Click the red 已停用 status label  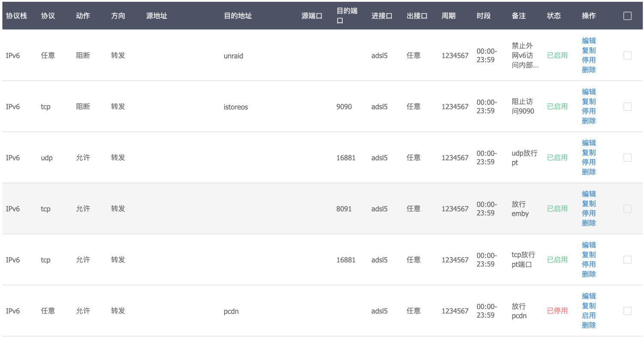coord(557,311)
